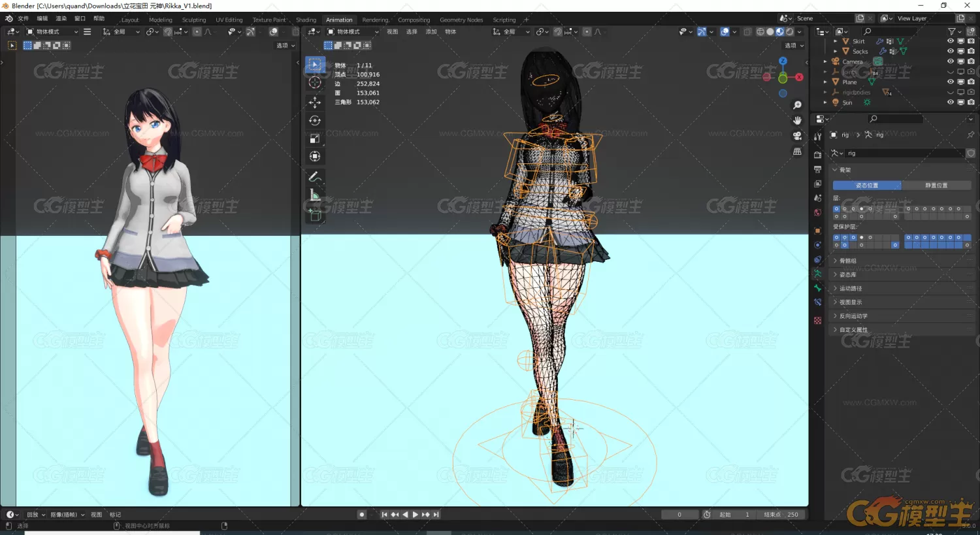The image size is (980, 535).
Task: Open object mode dropdown in right viewport
Action: tap(353, 31)
